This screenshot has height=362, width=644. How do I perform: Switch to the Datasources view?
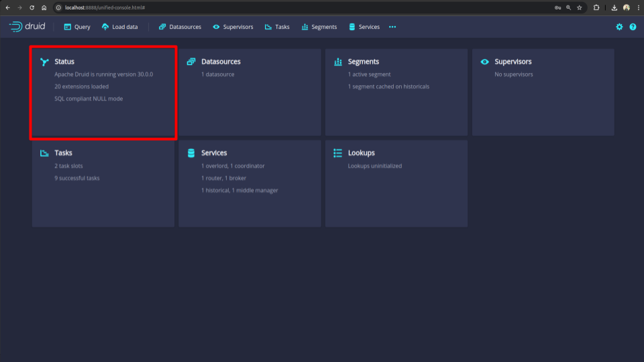[180, 27]
